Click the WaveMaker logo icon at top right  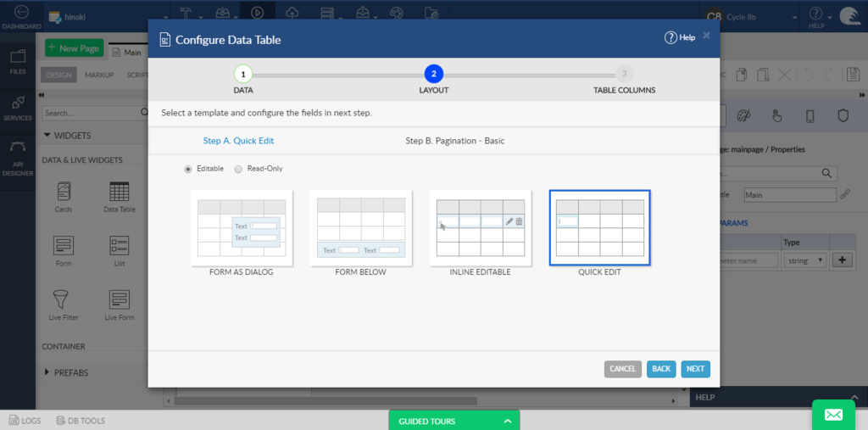[x=849, y=17]
